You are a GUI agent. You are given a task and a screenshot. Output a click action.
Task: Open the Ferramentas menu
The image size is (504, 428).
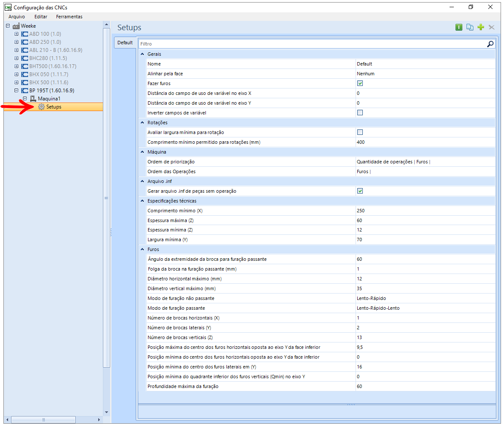[x=69, y=17]
